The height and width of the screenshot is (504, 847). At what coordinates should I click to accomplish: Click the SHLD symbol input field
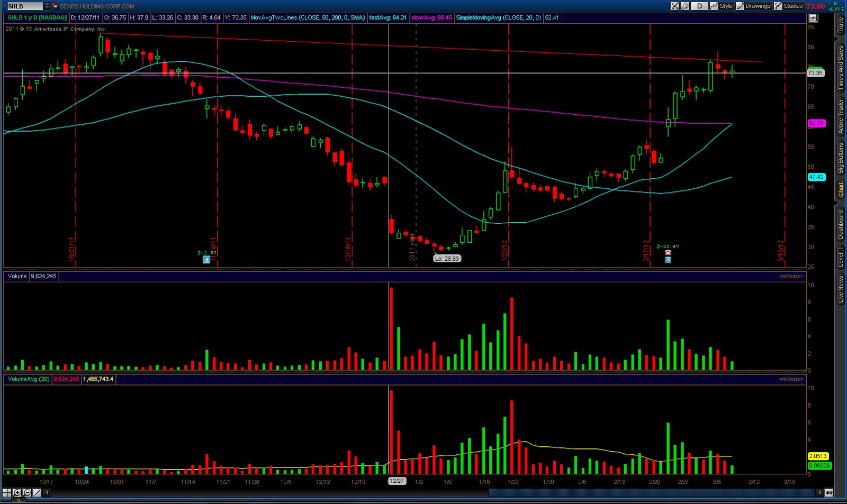pos(24,6)
